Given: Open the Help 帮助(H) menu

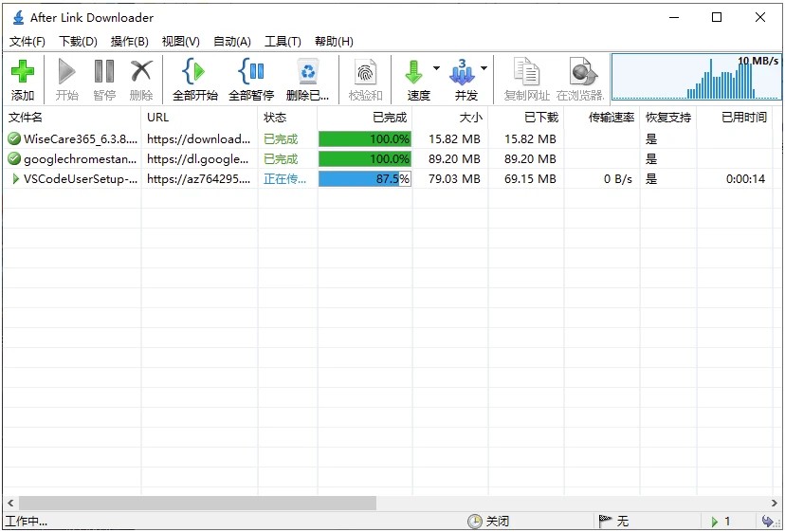Looking at the screenshot, I should click(x=334, y=42).
